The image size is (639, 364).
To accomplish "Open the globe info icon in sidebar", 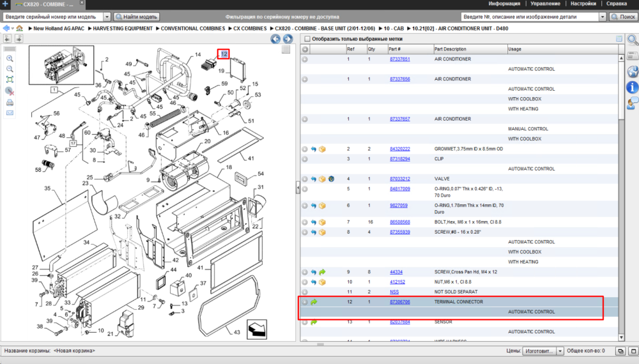I will click(633, 72).
